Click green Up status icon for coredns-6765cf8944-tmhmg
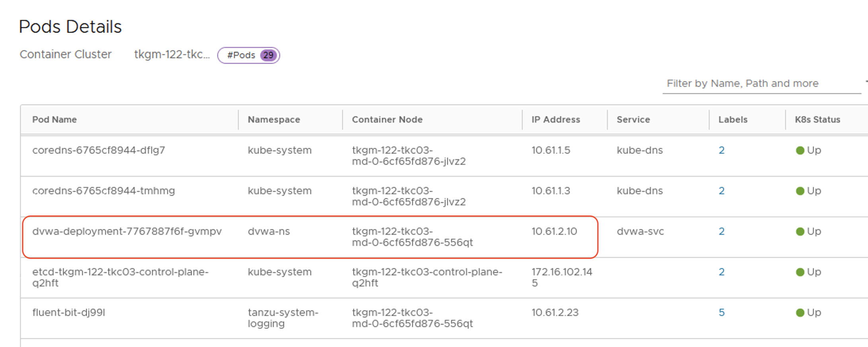The image size is (868, 347). tap(800, 191)
